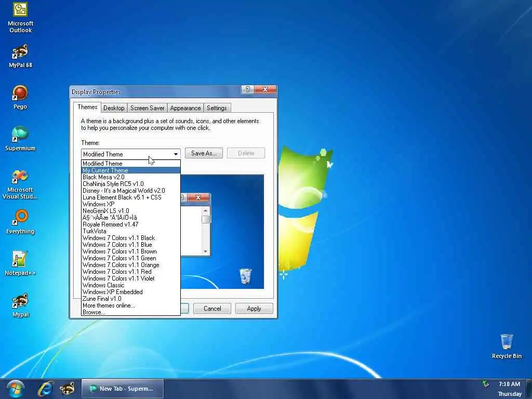Choose the Windows XP theme
This screenshot has height=399, width=532.
[131, 204]
